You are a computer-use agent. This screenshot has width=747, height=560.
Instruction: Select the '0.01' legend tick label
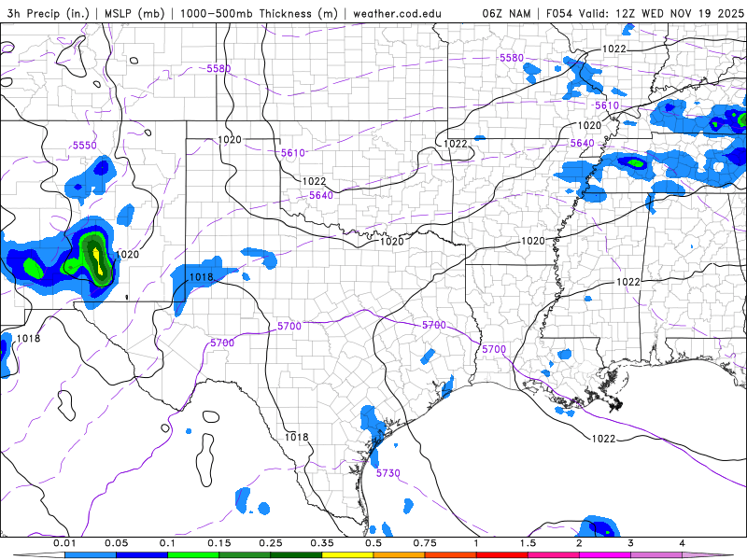[64, 543]
